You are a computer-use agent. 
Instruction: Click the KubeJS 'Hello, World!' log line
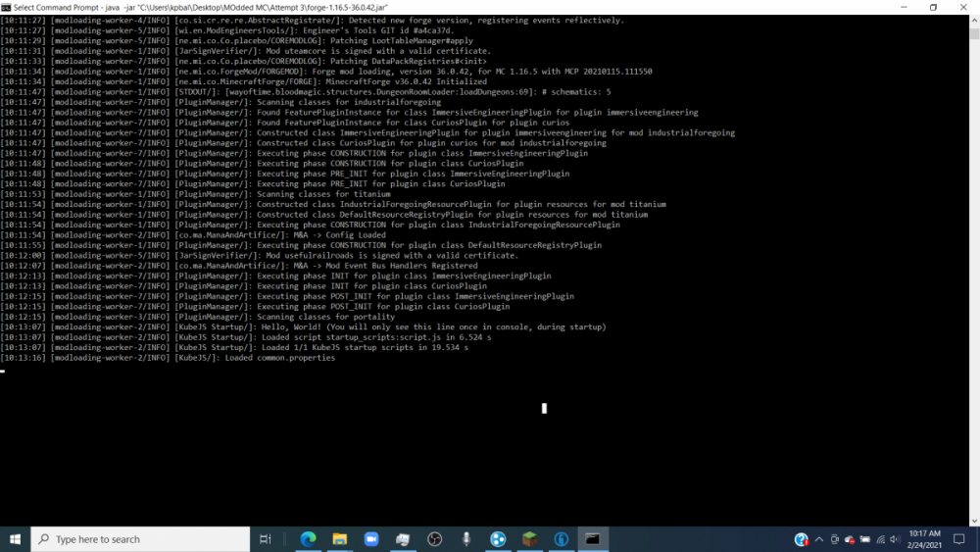303,326
